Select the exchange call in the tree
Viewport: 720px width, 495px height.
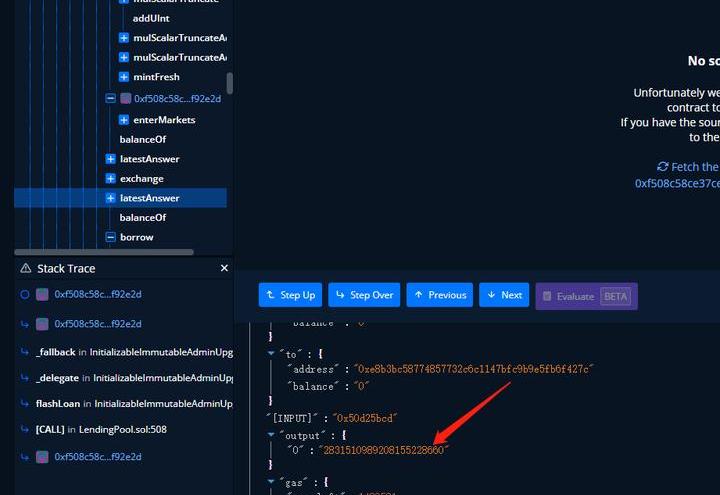(x=142, y=179)
